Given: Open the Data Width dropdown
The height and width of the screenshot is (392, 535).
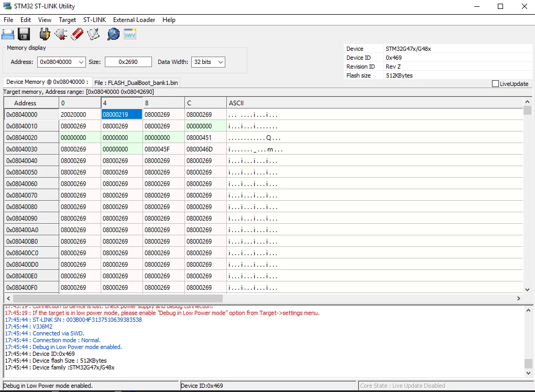Looking at the screenshot, I should 221,62.
